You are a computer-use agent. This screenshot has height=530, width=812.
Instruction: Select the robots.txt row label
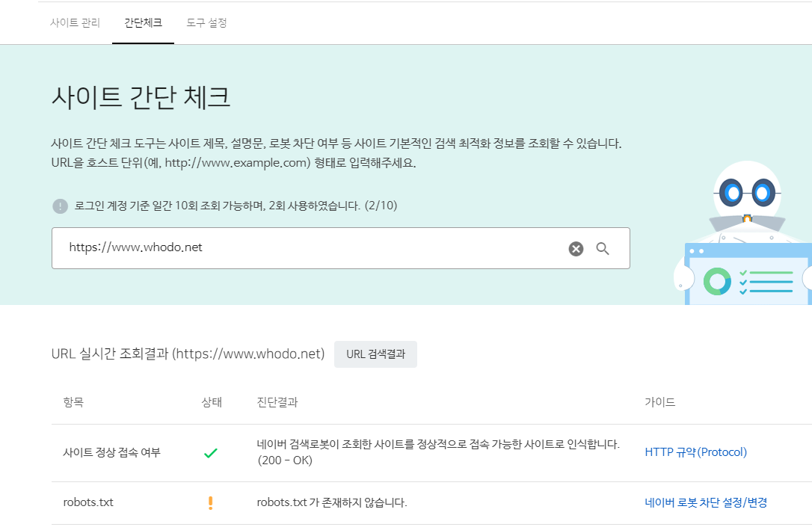(88, 502)
